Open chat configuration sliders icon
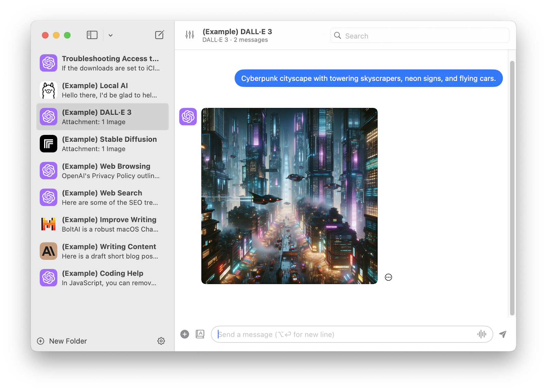The width and height of the screenshot is (547, 392). tap(190, 35)
